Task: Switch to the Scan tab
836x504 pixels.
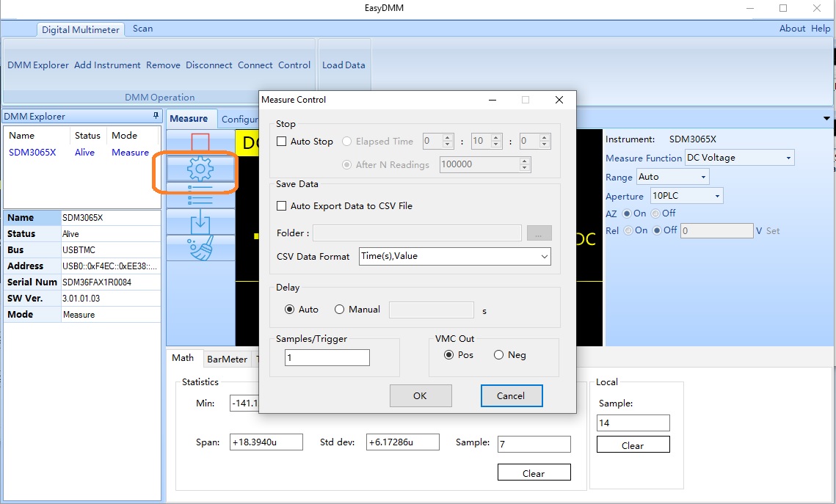Action: [142, 29]
